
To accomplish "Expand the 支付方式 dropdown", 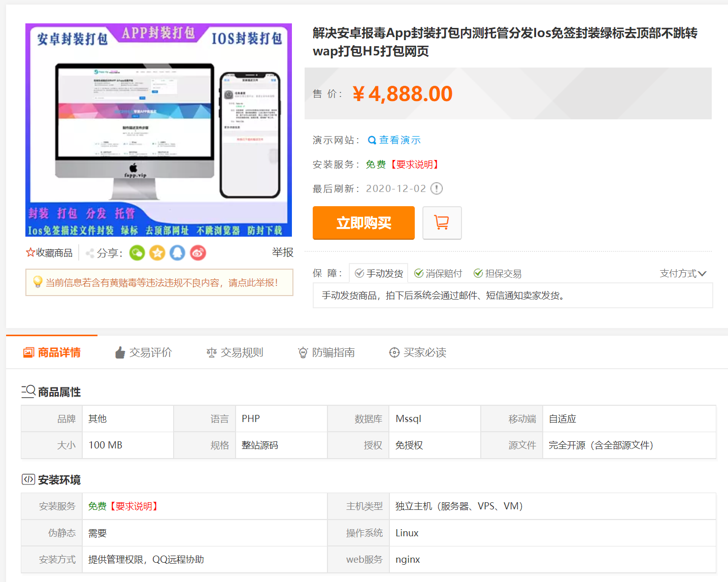I will click(683, 273).
